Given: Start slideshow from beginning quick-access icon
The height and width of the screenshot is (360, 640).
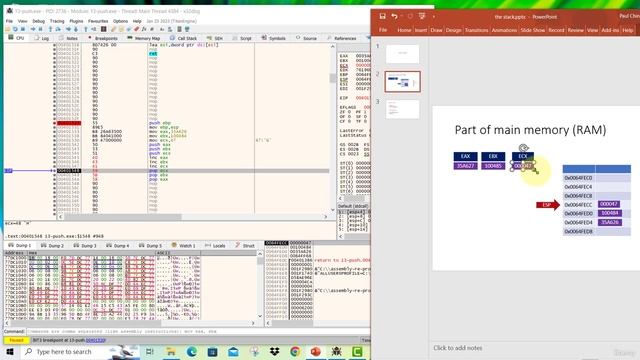Looking at the screenshot, I should (422, 16).
